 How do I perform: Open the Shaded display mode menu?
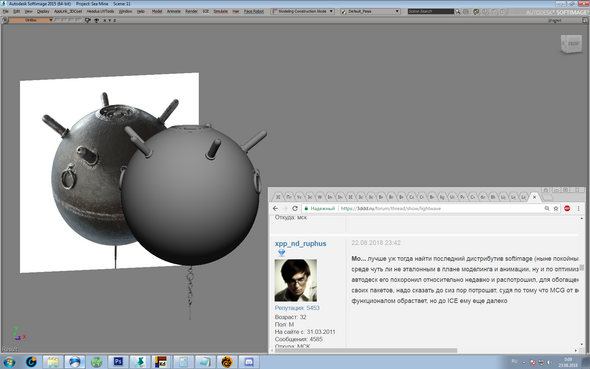(555, 21)
